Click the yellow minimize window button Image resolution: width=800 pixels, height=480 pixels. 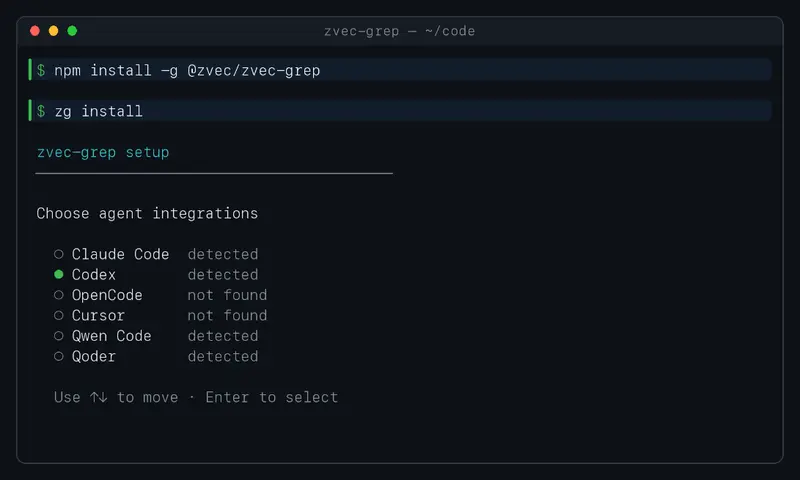(x=53, y=31)
